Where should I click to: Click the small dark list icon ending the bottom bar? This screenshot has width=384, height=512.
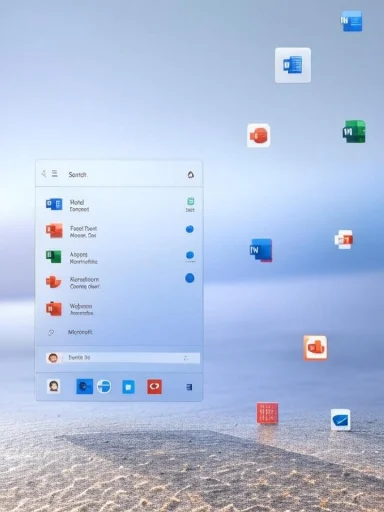tap(189, 387)
